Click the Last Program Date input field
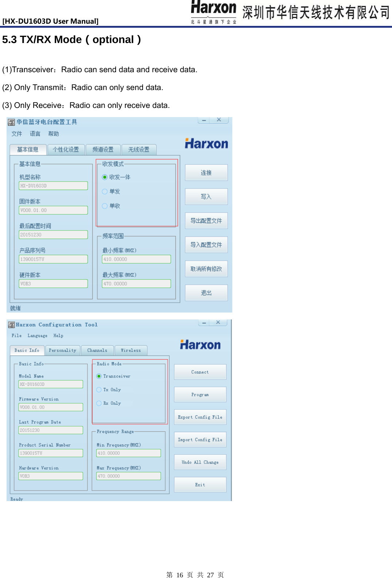 51,430
